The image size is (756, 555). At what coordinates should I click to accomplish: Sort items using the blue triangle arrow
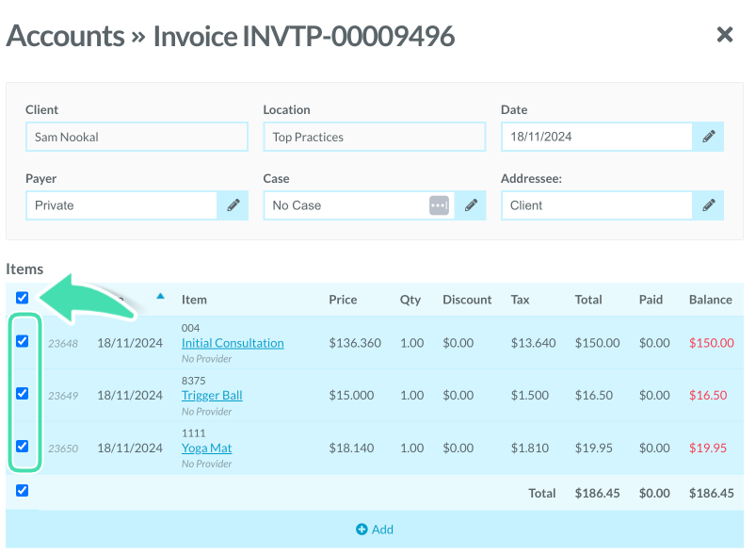pyautogui.click(x=161, y=296)
